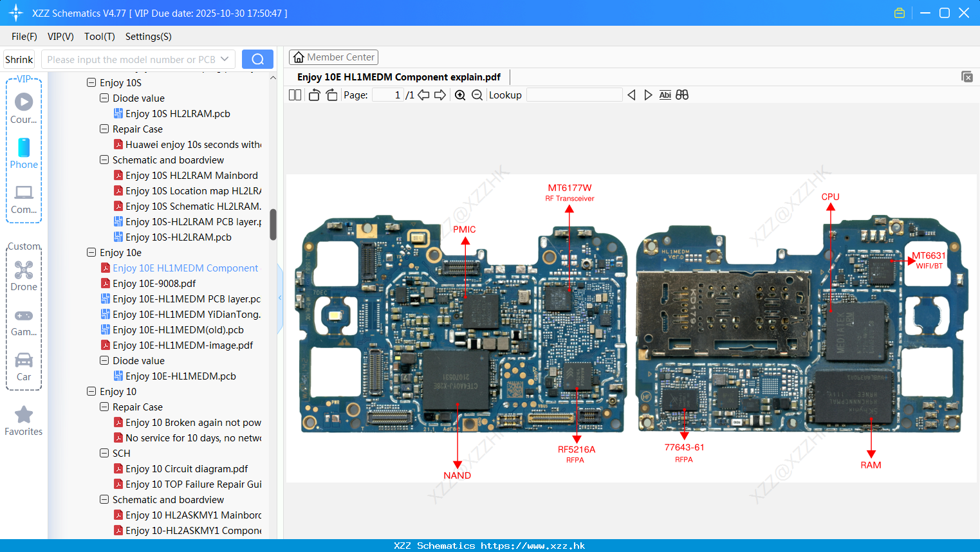Go to next page arrow
The width and height of the screenshot is (980, 552).
pos(440,95)
